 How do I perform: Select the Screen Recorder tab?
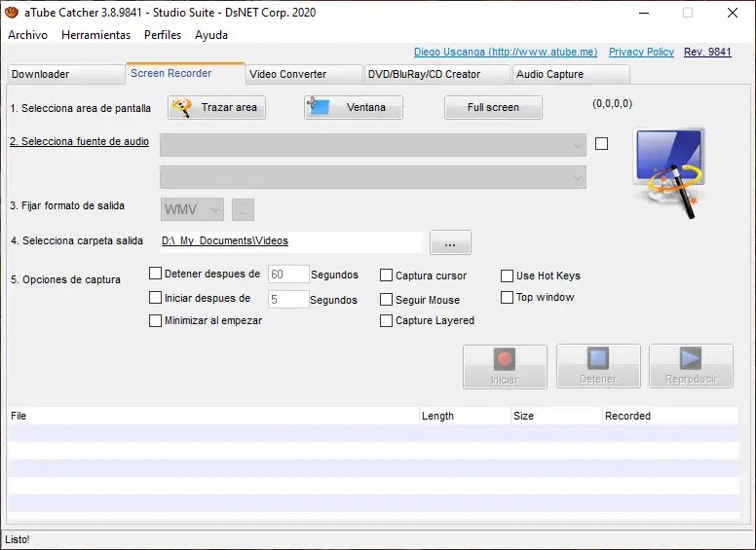point(186,74)
